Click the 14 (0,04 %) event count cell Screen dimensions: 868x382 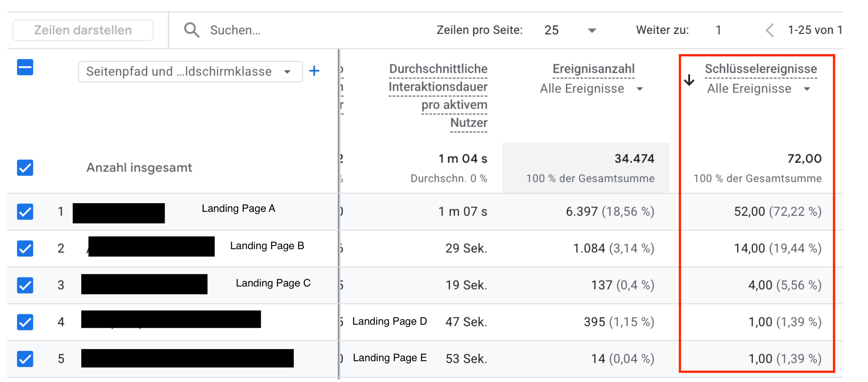[623, 359]
